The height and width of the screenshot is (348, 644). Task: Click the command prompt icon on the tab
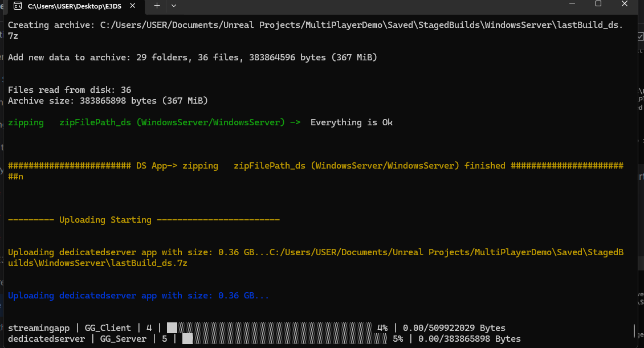18,6
